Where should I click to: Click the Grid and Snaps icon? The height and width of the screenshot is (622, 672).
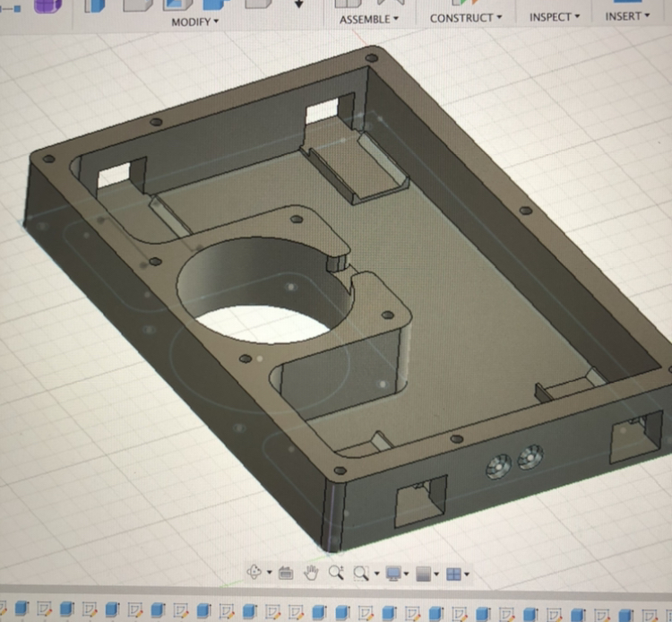(424, 574)
